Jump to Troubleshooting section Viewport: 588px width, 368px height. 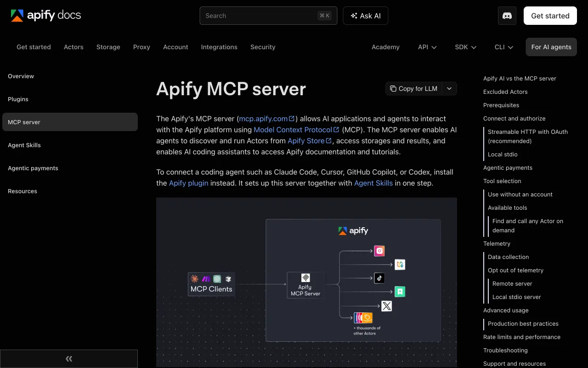click(505, 351)
